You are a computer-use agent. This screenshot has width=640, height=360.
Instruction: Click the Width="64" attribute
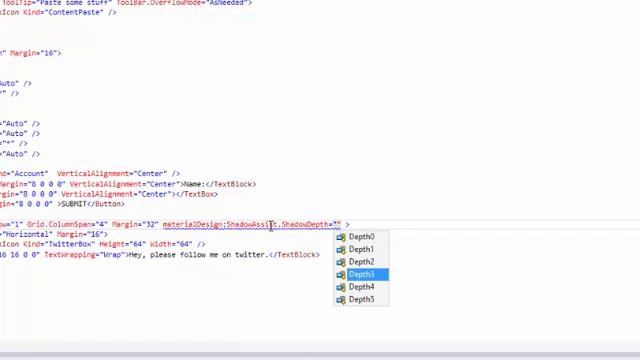171,244
